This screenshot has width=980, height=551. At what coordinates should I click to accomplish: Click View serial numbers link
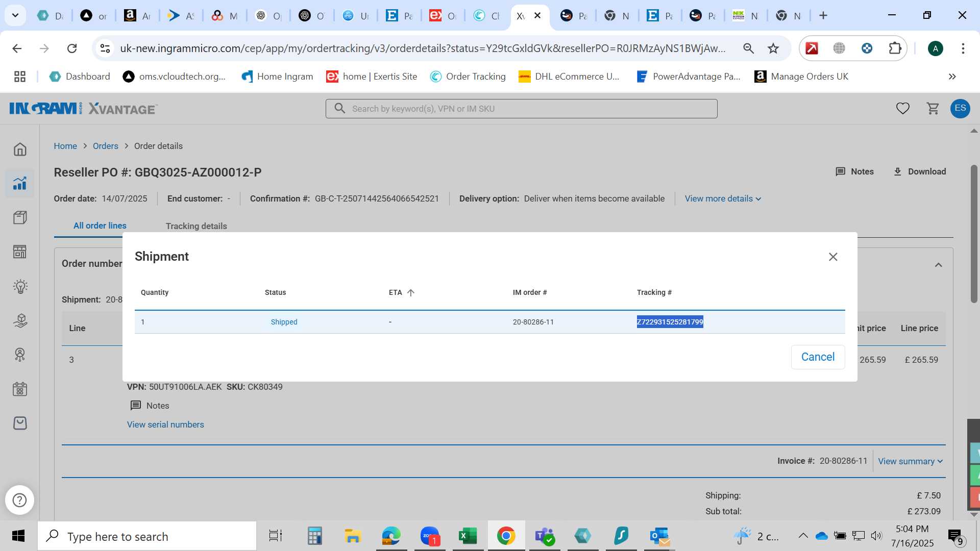pyautogui.click(x=165, y=424)
